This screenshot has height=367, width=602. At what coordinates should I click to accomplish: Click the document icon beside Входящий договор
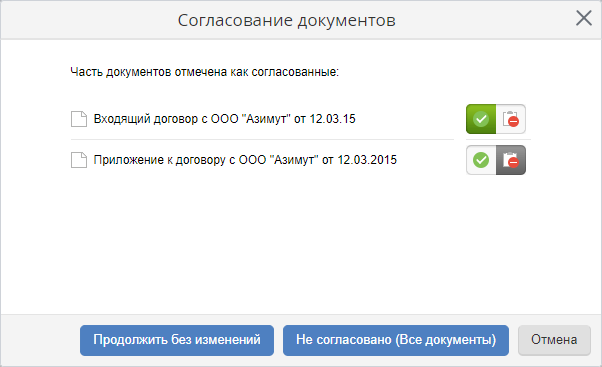click(79, 119)
